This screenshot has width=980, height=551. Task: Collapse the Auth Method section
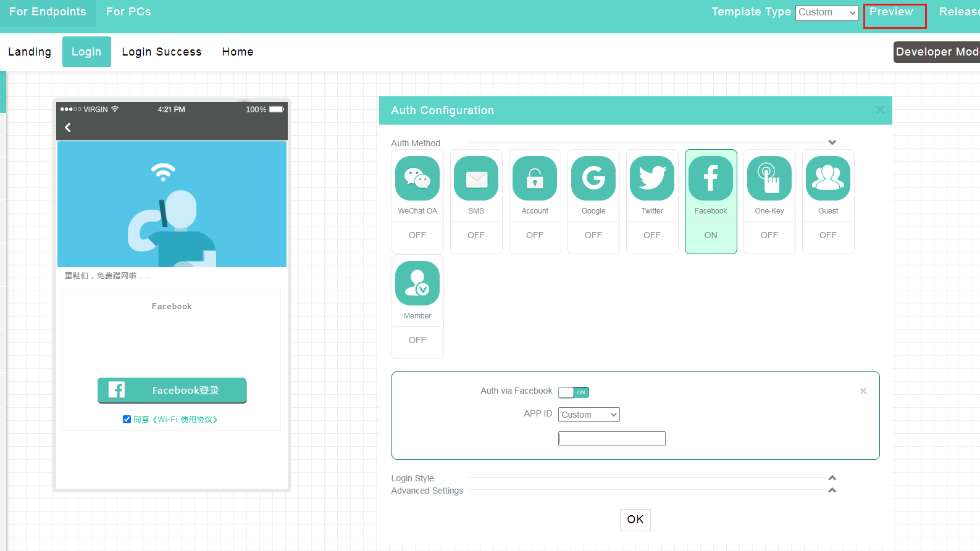(x=832, y=143)
